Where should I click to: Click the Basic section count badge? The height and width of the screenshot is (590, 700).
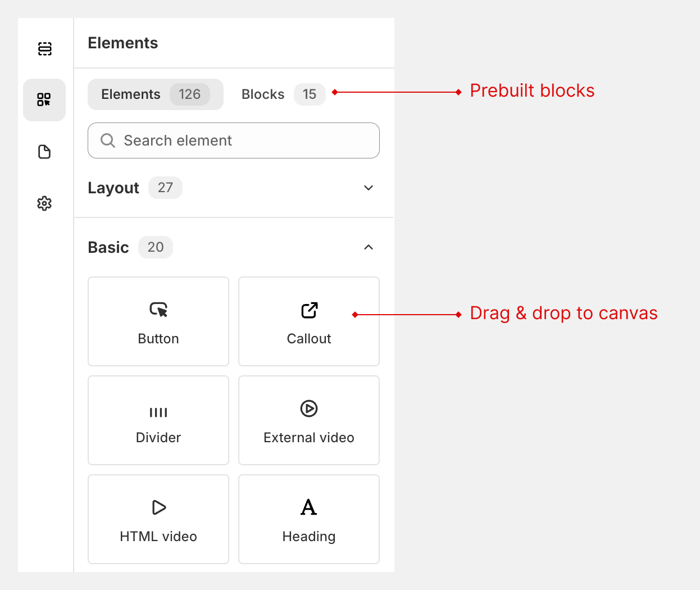[156, 247]
